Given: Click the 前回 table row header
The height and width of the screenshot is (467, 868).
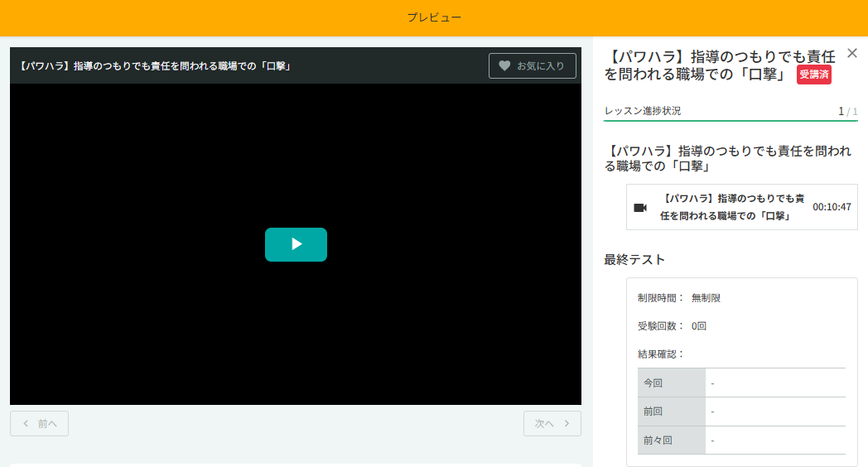Looking at the screenshot, I should point(672,412).
